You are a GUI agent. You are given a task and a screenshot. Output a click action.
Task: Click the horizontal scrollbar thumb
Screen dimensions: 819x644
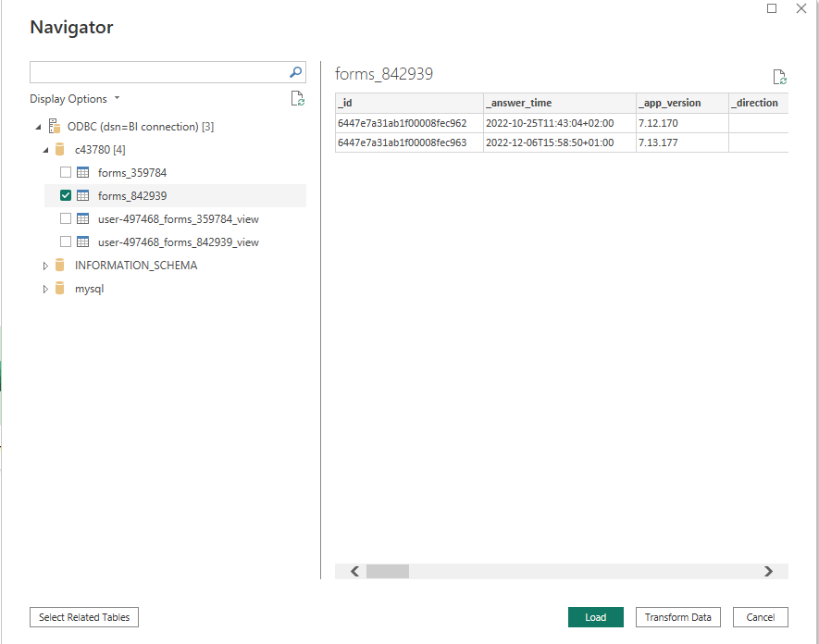click(388, 572)
